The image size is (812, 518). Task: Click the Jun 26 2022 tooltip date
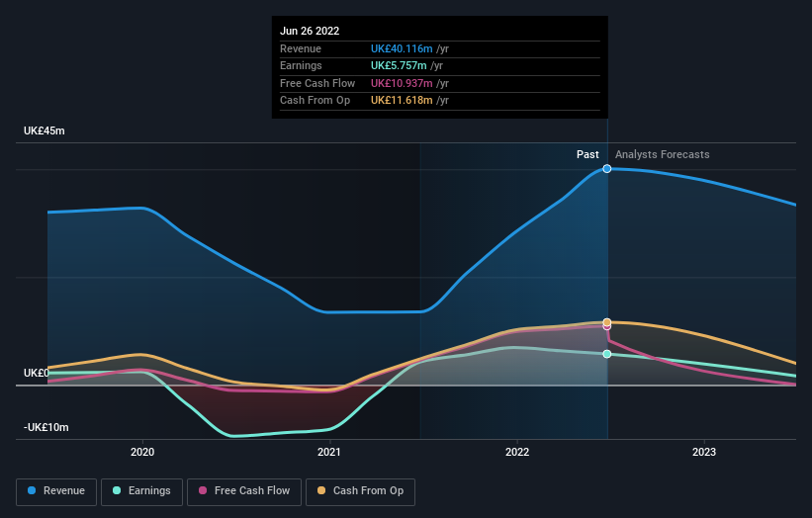click(310, 31)
